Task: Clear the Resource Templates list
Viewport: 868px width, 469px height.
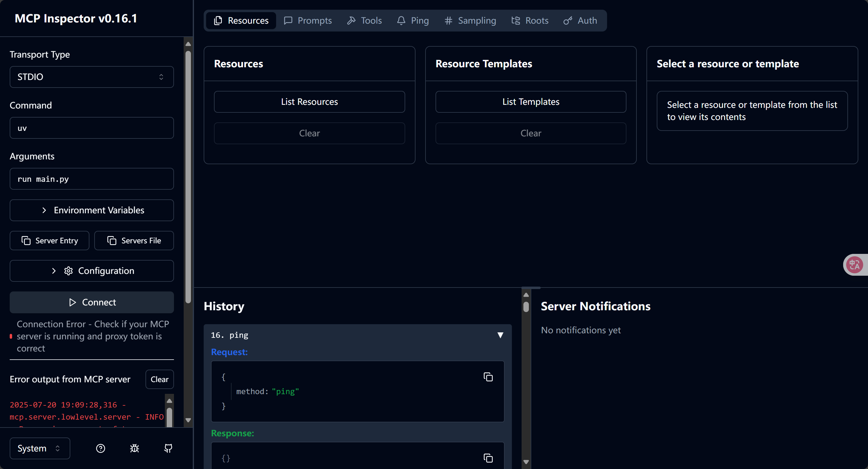Action: [531, 133]
